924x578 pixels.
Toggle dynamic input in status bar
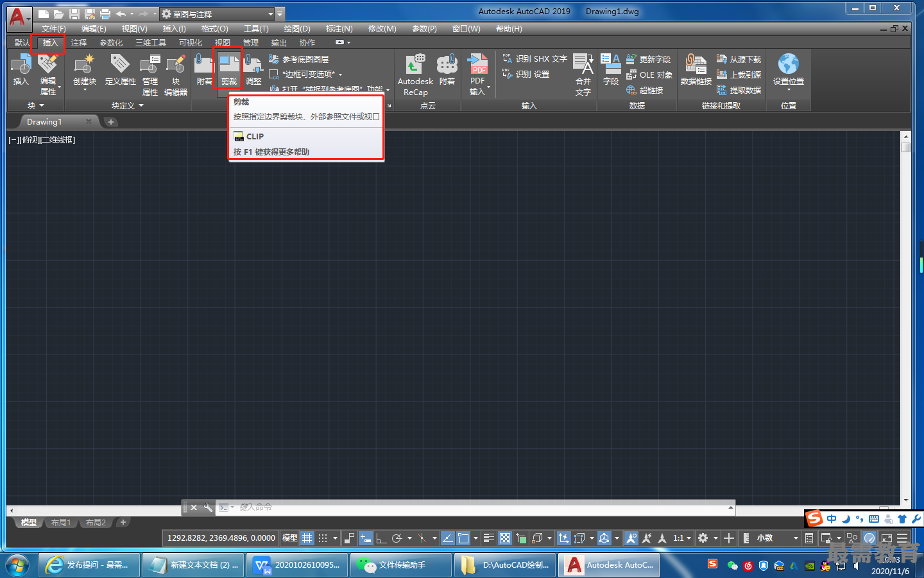click(x=365, y=538)
